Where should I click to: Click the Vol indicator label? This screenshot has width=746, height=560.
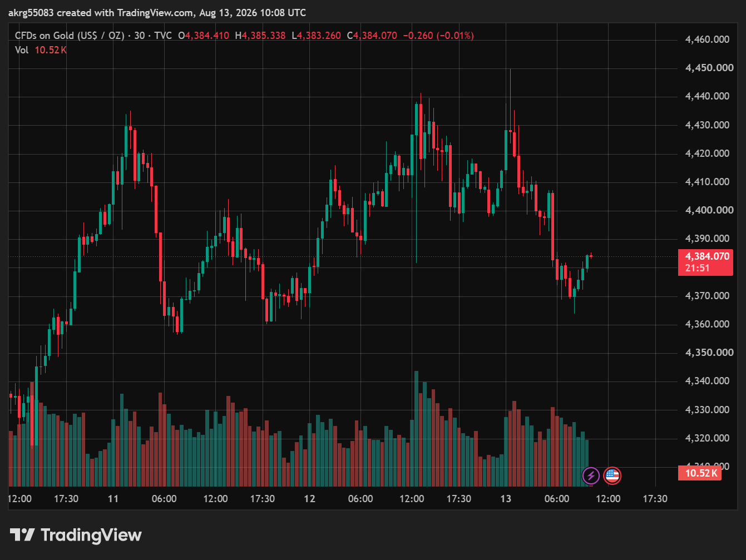(x=22, y=50)
